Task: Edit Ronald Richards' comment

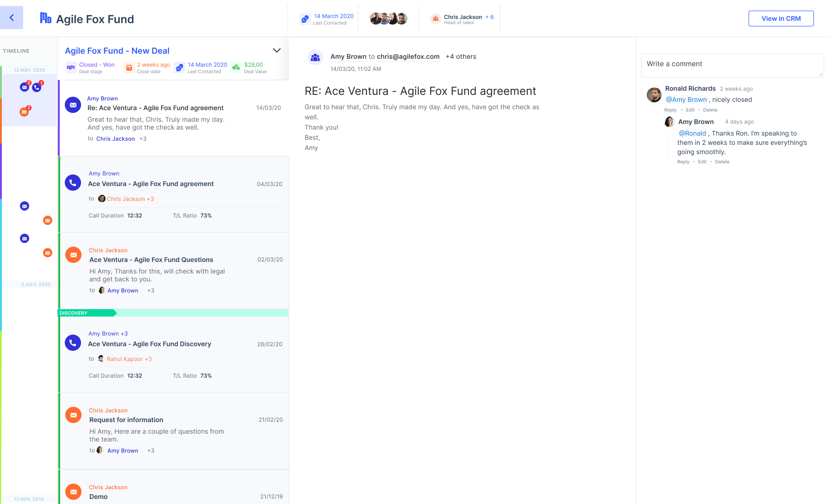Action: click(x=690, y=110)
